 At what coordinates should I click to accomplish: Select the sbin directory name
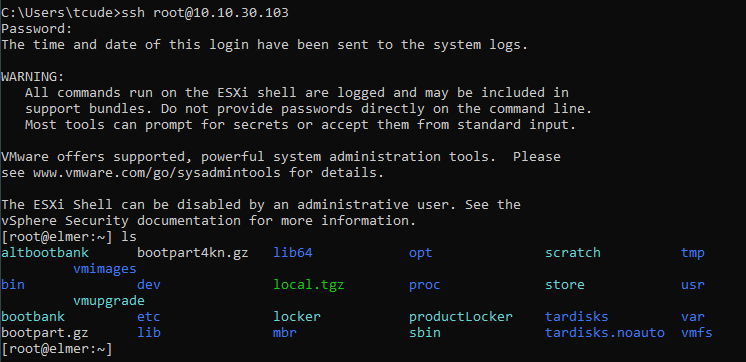pos(425,333)
